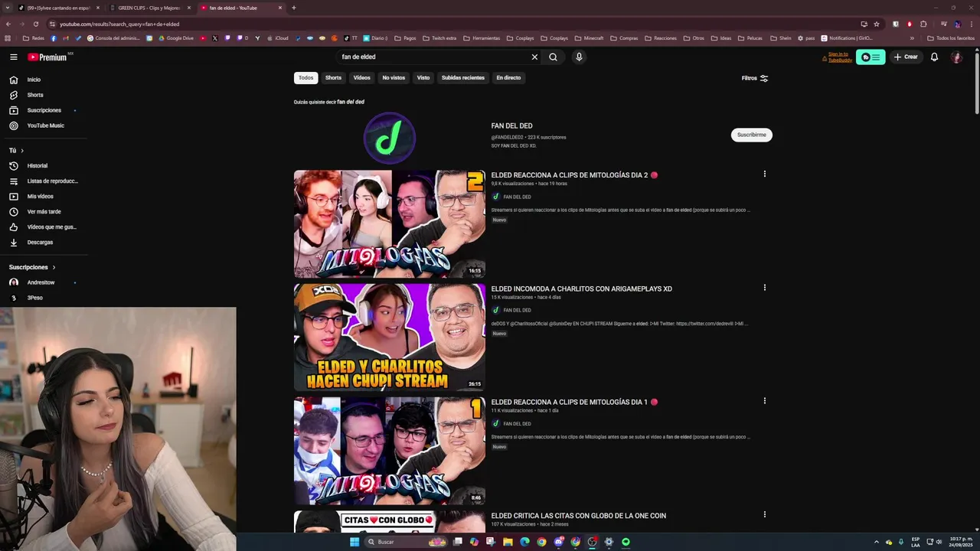Expand the Tú section in sidebar
This screenshot has height=551, width=980.
17,150
